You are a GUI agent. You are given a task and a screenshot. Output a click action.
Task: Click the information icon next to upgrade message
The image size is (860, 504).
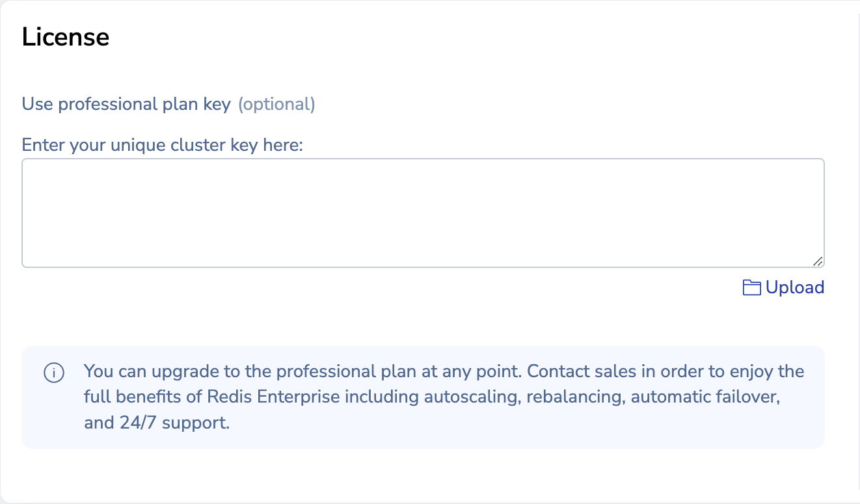point(54,372)
